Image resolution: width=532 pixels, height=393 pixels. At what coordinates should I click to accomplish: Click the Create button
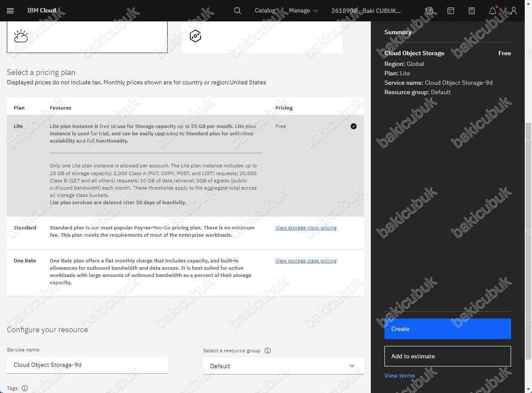448,329
